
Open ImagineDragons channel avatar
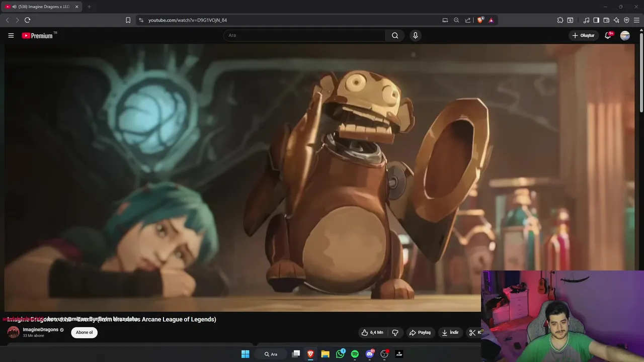click(x=13, y=332)
